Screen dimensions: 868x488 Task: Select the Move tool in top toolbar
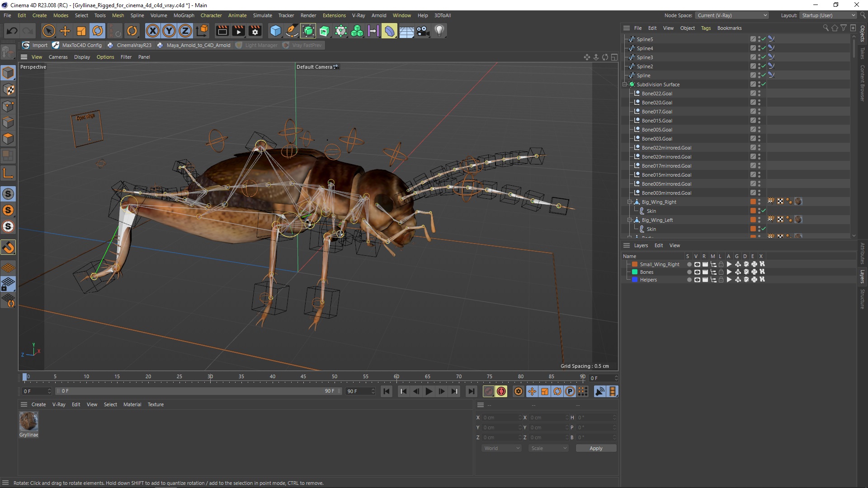tap(65, 31)
